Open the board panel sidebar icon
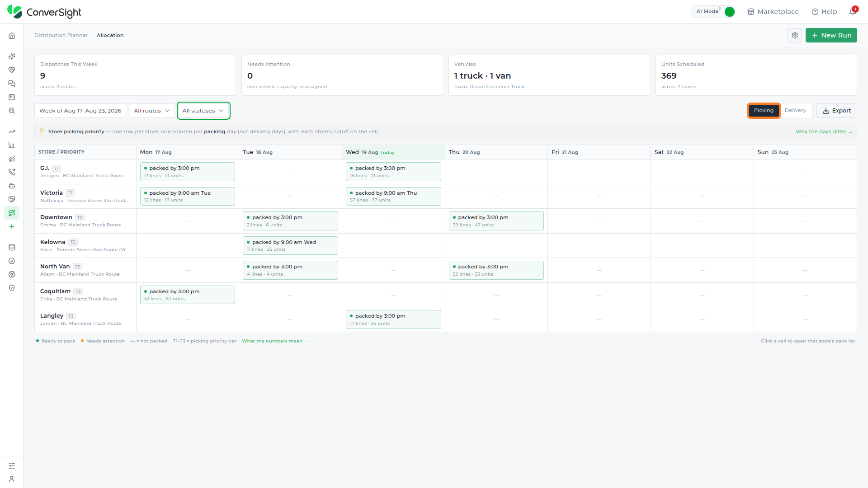Screen dimensions: 868x488 coord(12,97)
